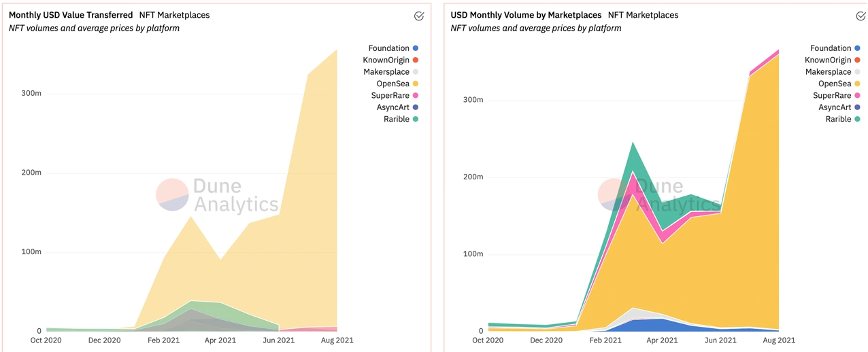Viewport: 868px width, 352px height.
Task: Select Makersplace legend label in right chart
Action: tap(829, 72)
